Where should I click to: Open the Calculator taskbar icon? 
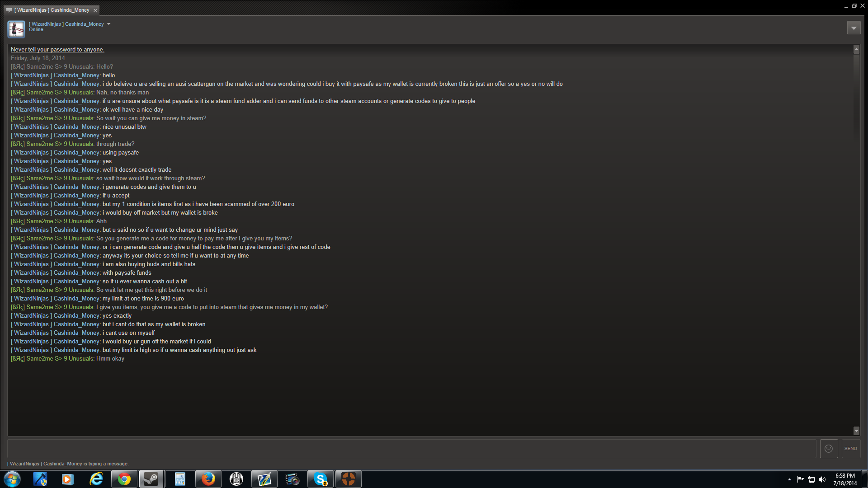tap(180, 479)
